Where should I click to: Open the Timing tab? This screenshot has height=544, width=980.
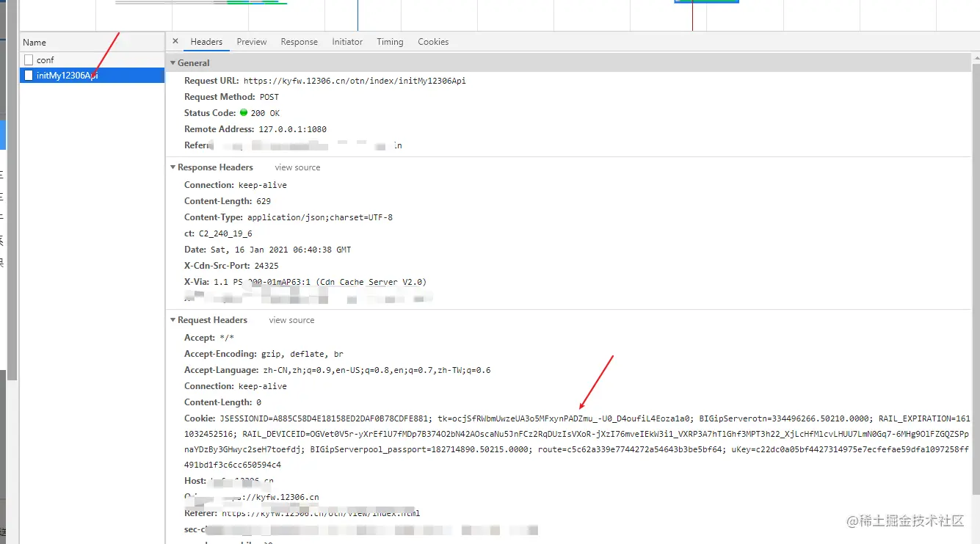point(390,42)
